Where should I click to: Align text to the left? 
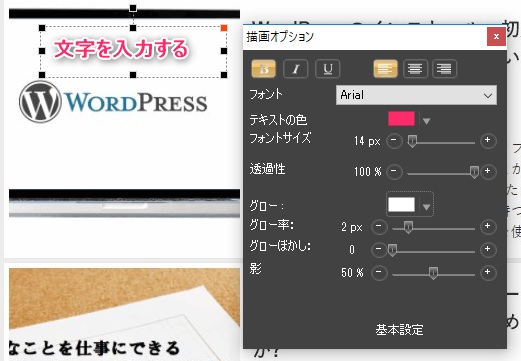(x=385, y=69)
